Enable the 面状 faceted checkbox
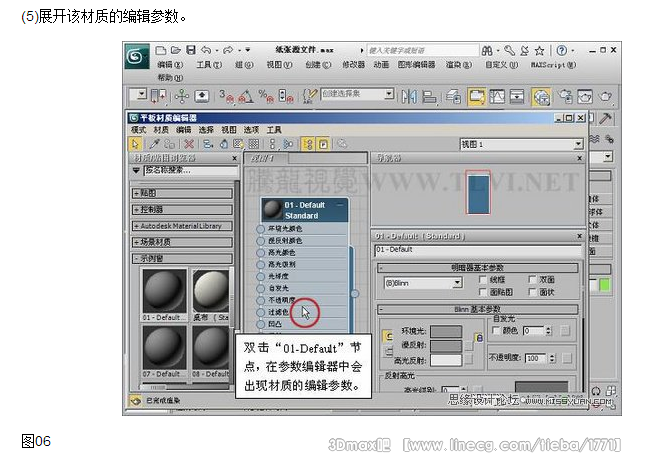 532,292
